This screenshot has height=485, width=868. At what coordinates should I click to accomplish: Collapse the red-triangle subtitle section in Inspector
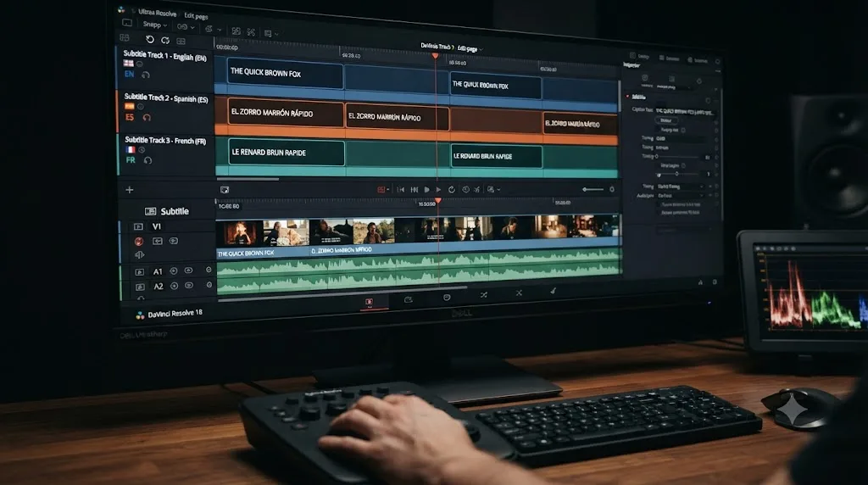(x=628, y=97)
